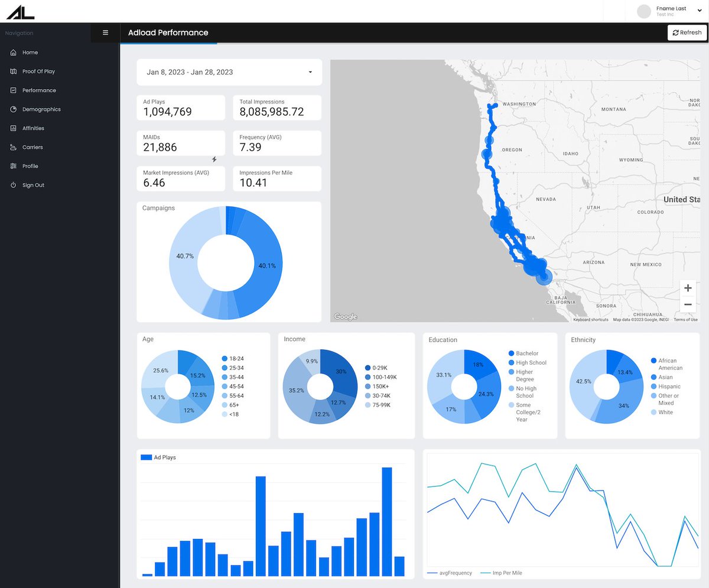
Task: Click the Proof Of Play map icon
Action: click(13, 72)
